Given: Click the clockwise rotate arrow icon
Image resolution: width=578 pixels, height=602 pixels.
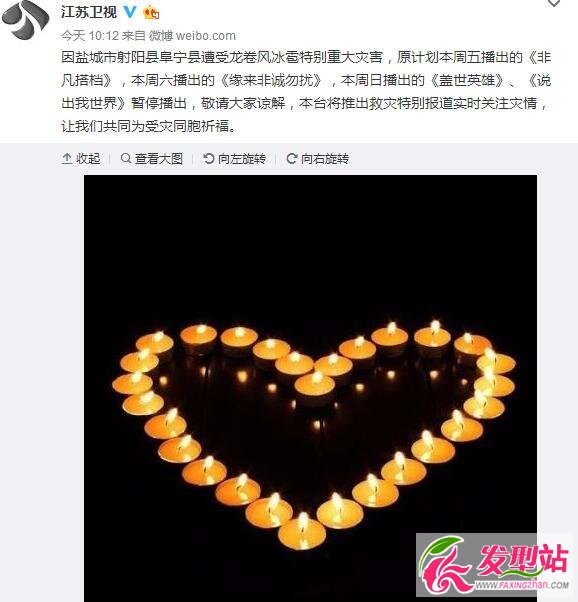Looking at the screenshot, I should coord(291,158).
